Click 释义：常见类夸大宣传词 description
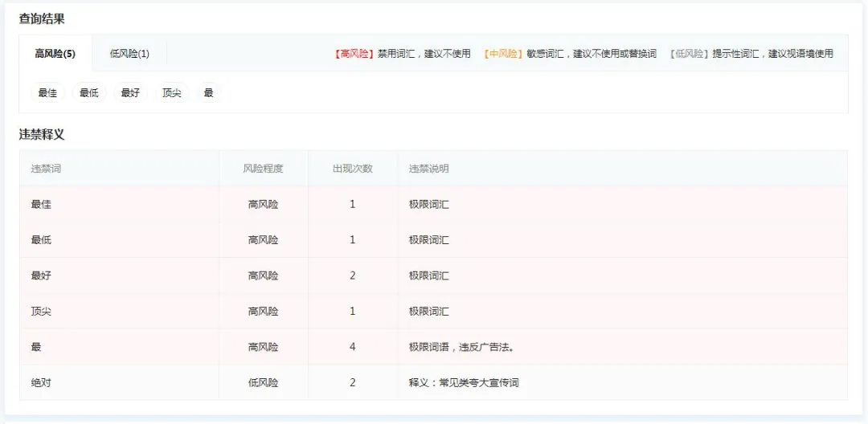Screen dimensions: 868x424 pos(464,382)
